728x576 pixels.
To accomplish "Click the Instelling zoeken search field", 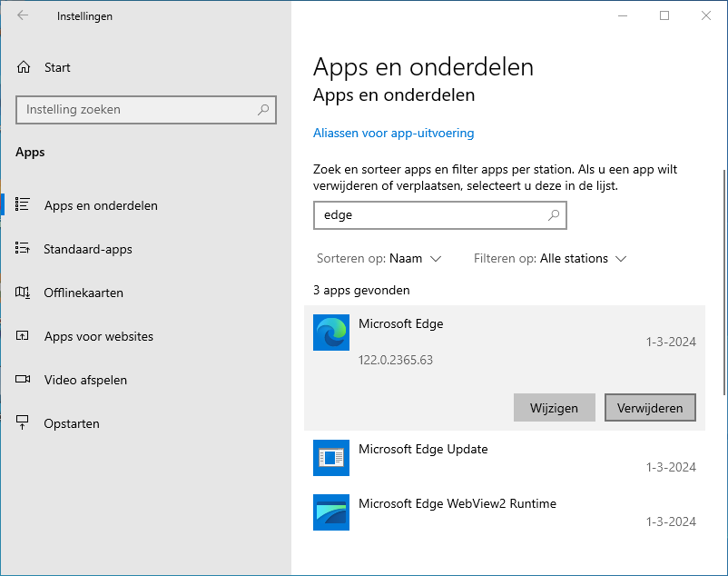I will [136, 110].
